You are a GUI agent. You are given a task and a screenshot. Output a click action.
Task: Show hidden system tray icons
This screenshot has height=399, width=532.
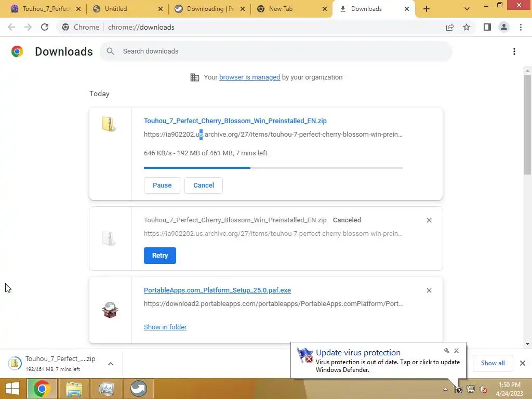coord(445,389)
